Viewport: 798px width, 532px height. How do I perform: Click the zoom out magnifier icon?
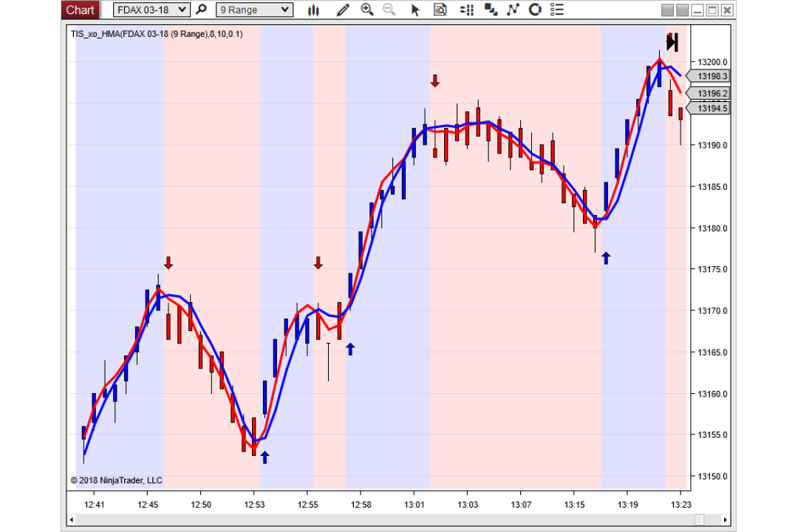click(389, 10)
